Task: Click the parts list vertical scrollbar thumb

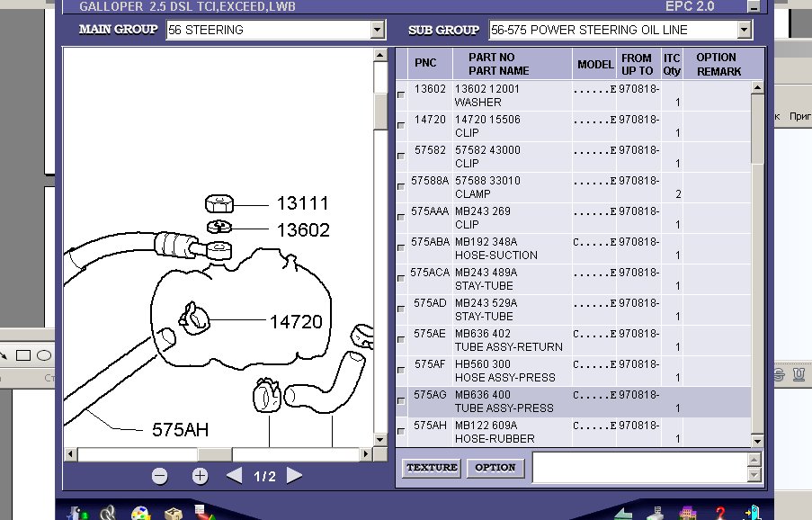Action: [x=757, y=129]
